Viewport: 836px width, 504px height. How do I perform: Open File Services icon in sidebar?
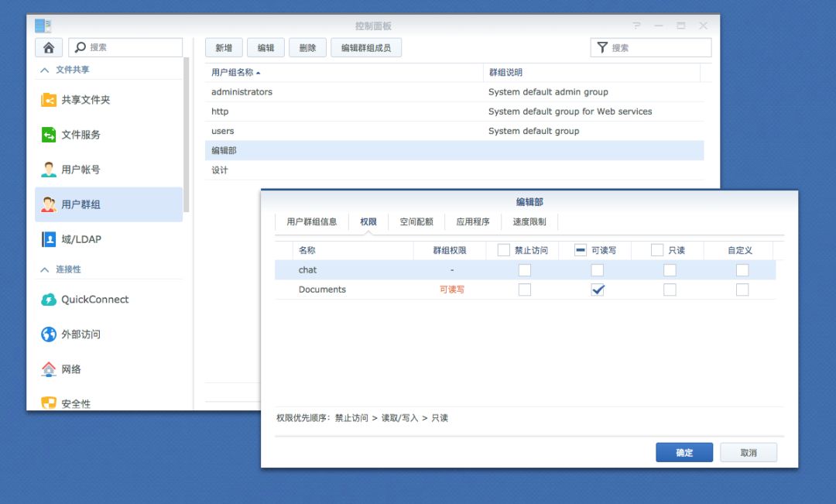coord(49,135)
